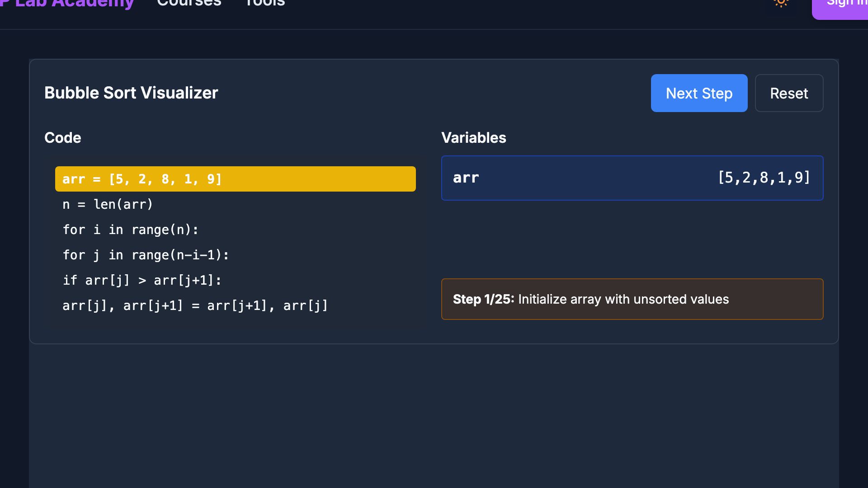The width and height of the screenshot is (868, 488).
Task: Go to the Lab Academy home logo
Action: pyautogui.click(x=67, y=4)
